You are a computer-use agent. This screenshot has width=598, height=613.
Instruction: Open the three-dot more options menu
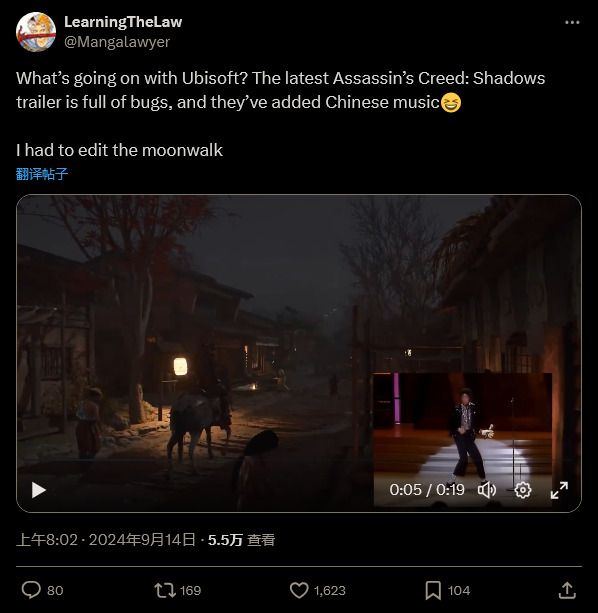572,23
